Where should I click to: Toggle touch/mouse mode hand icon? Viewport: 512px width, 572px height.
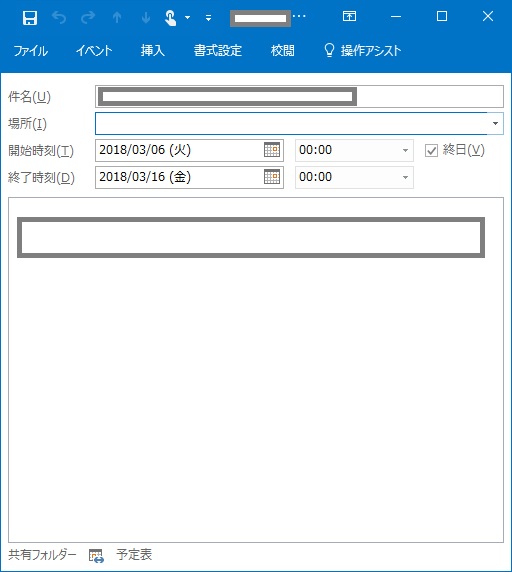(171, 18)
